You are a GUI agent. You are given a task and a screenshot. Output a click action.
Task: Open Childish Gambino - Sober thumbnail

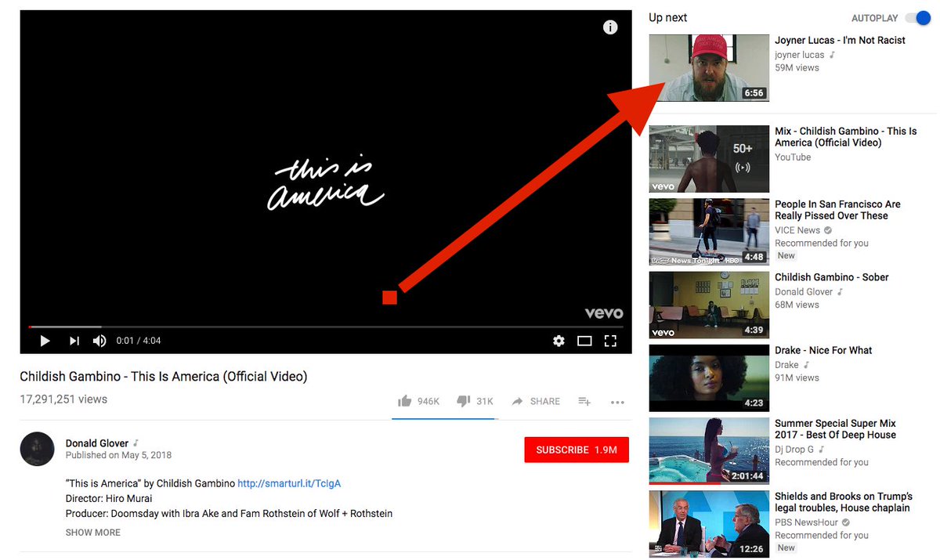709,305
